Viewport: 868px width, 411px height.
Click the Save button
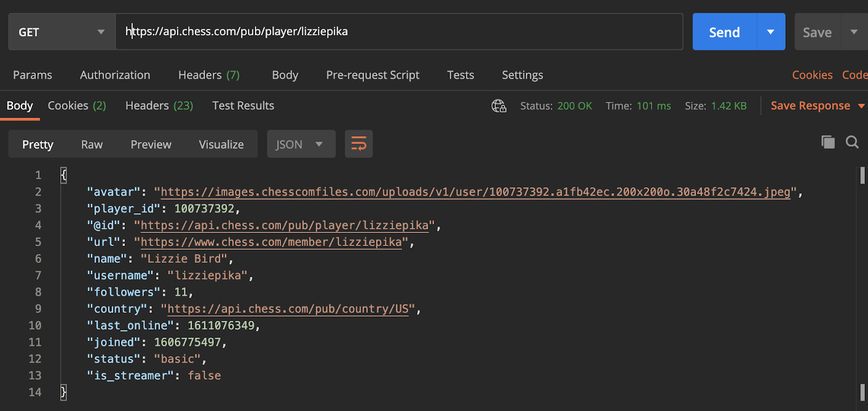(818, 32)
